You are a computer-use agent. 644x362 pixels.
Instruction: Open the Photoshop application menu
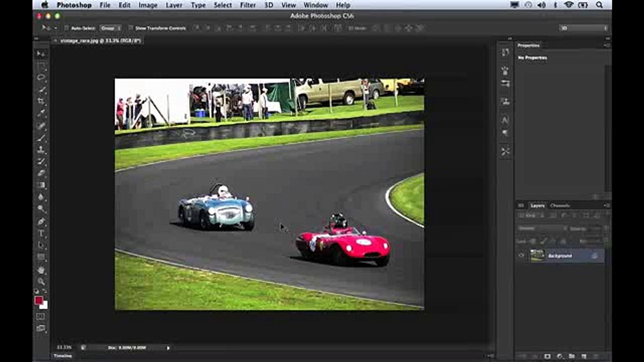coord(74,5)
